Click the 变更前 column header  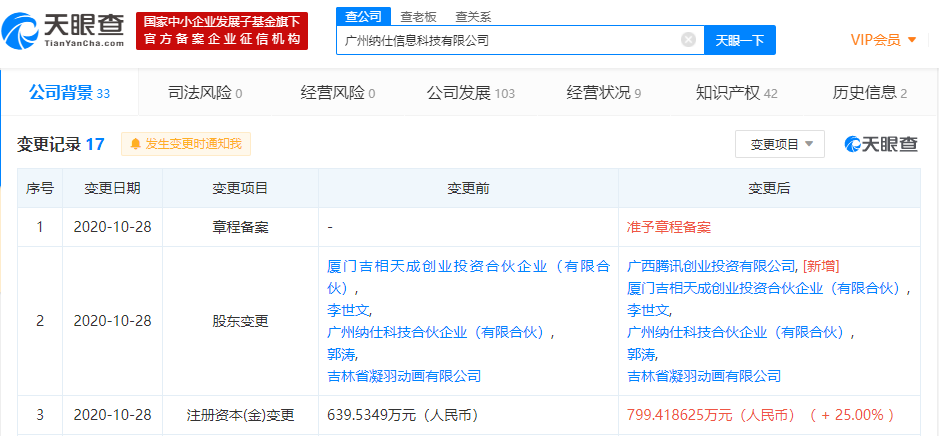(x=468, y=188)
